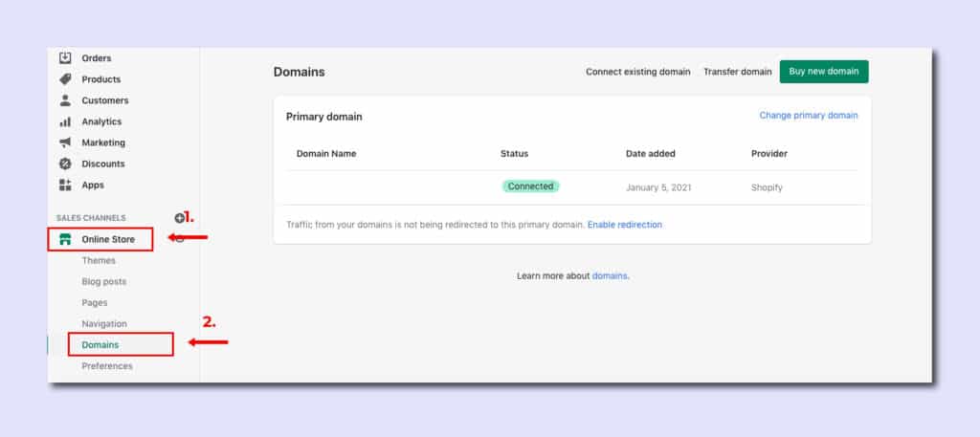Go to Customers section
Screen dimensions: 980x437
coord(105,100)
